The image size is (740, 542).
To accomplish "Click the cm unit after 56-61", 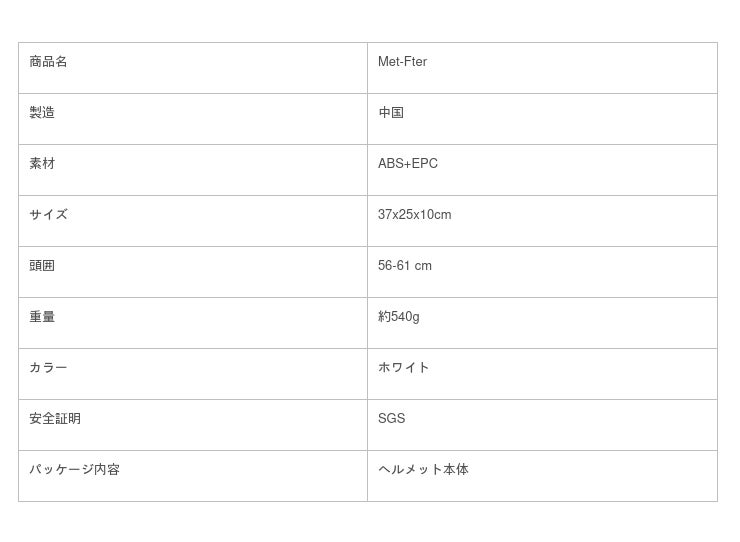I will click(423, 266).
